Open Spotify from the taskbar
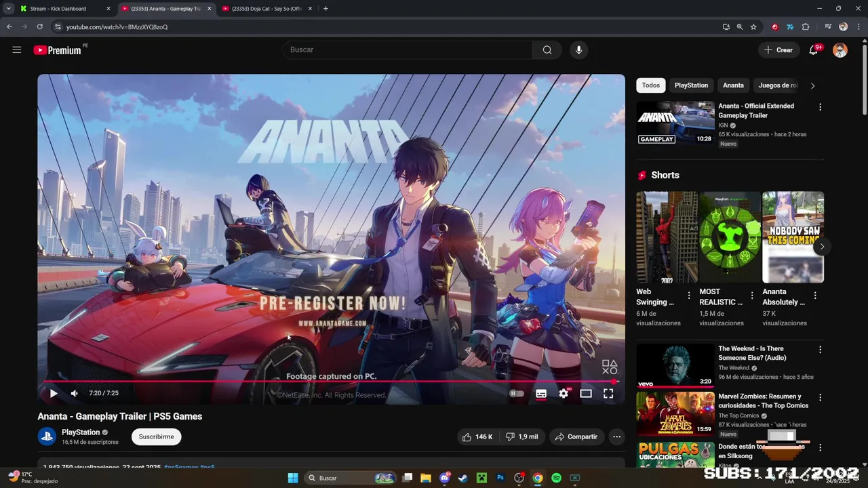The height and width of the screenshot is (488, 868). (556, 478)
